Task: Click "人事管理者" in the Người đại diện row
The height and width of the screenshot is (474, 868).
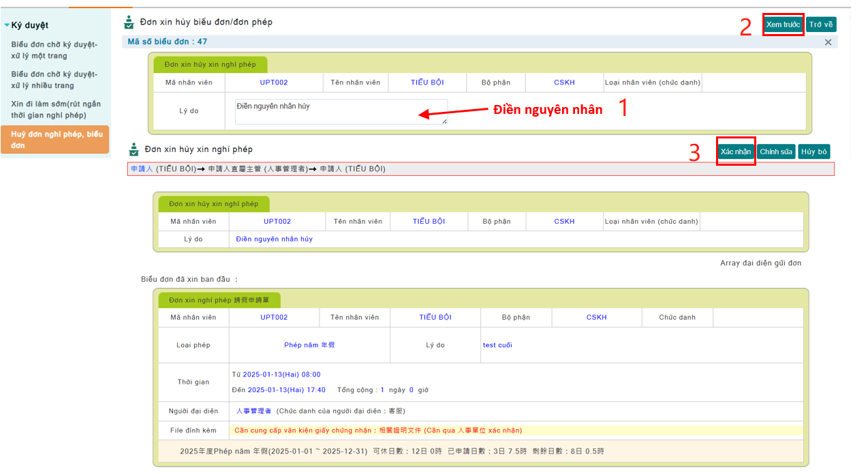Action: click(x=253, y=411)
